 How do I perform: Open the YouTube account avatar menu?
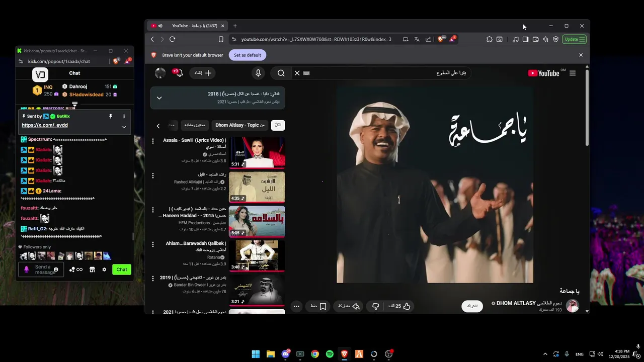point(160,73)
